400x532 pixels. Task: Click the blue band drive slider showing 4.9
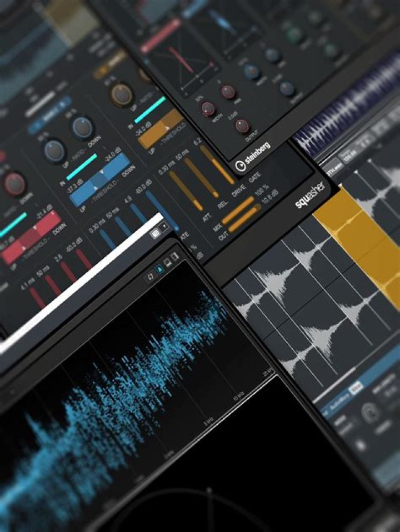[139, 213]
